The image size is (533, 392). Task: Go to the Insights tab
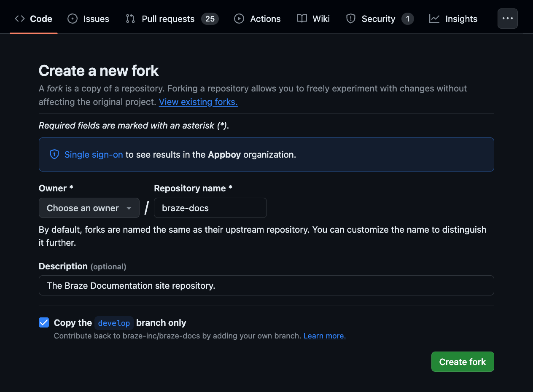point(453,19)
